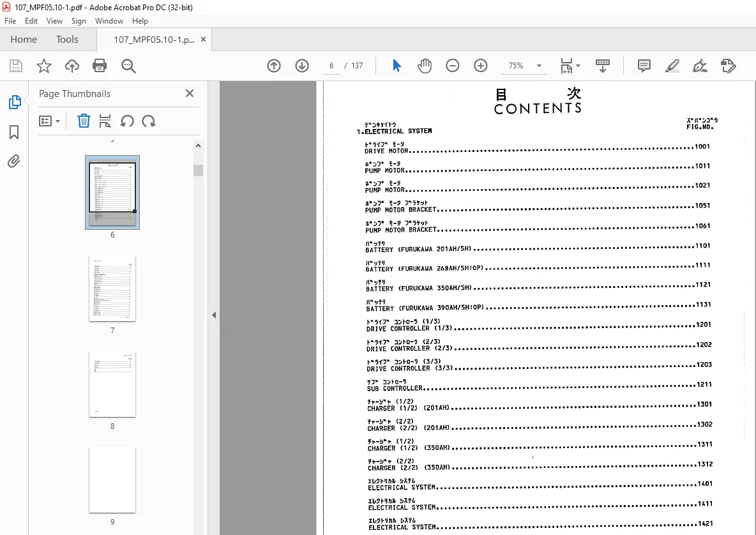
Task: Delete selected page with trash icon
Action: click(84, 121)
